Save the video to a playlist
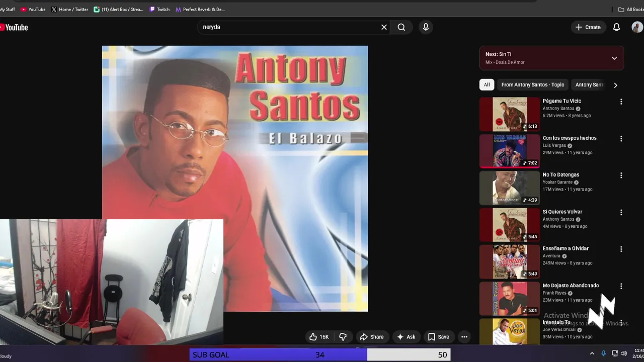Screen dimensions: 644x362 point(438,337)
